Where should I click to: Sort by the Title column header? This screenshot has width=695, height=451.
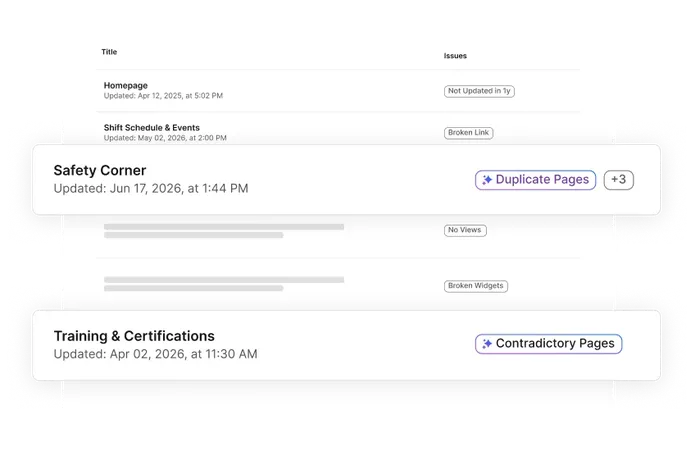tap(109, 52)
